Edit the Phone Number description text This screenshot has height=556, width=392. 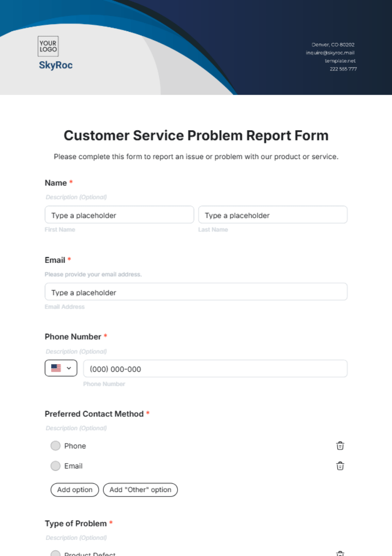click(76, 352)
